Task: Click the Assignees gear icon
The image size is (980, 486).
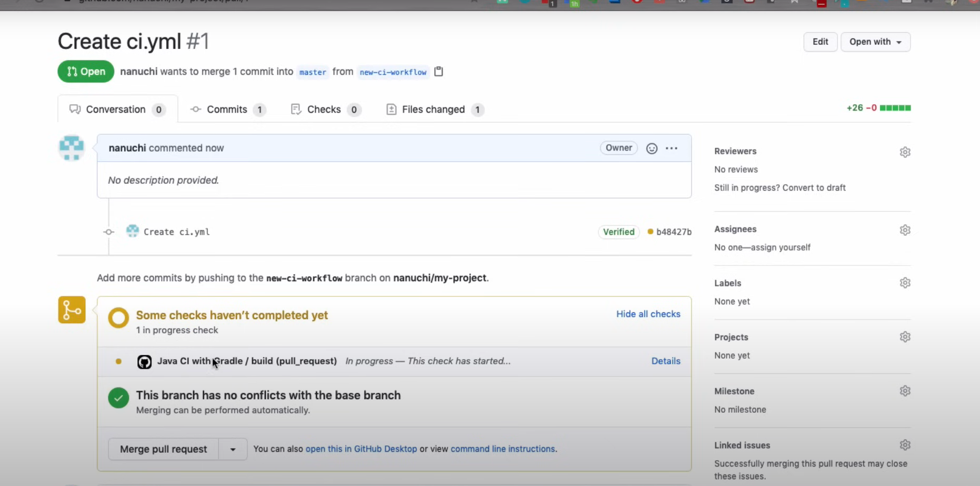Action: click(x=905, y=230)
